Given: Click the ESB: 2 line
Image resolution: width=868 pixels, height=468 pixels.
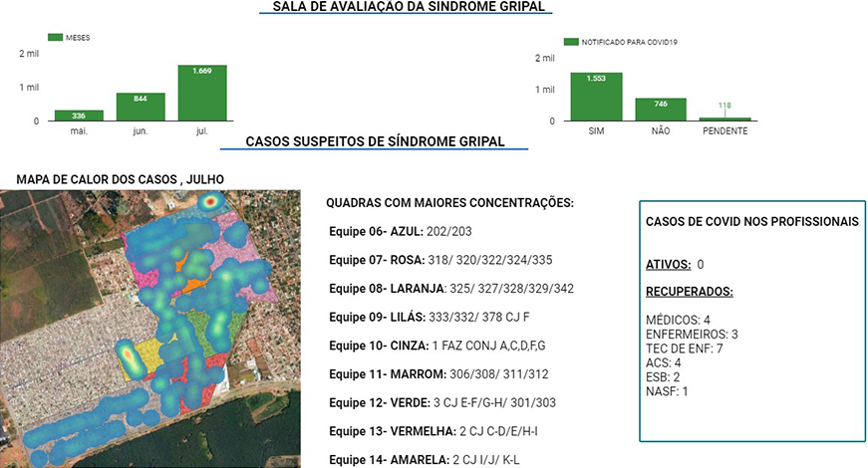Looking at the screenshot, I should point(663,377).
